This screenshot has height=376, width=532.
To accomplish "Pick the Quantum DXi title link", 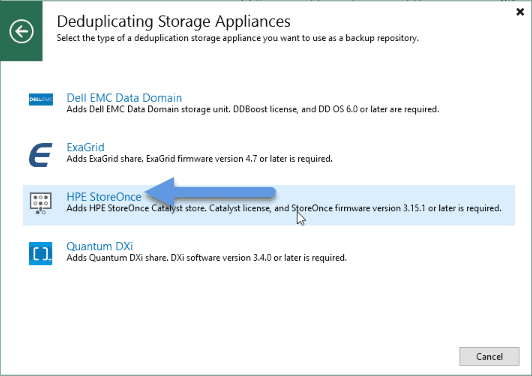I will pyautogui.click(x=100, y=246).
